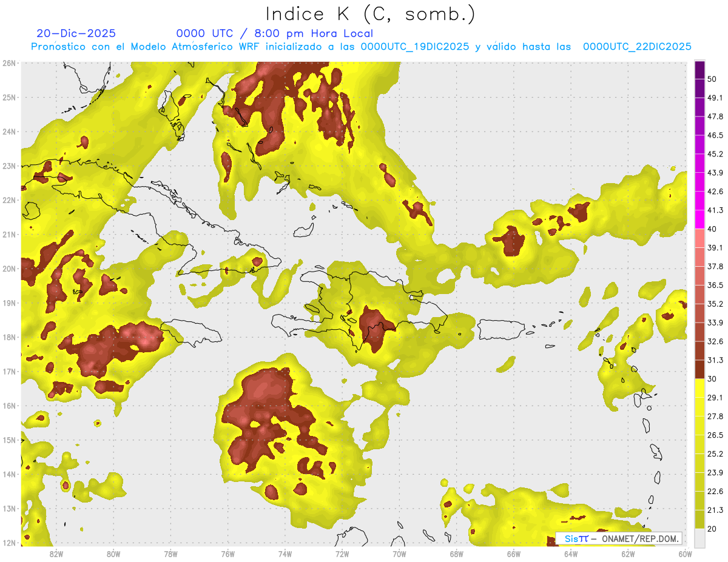
Task: Click the gray colorbar segment below 20
Action: (700, 538)
